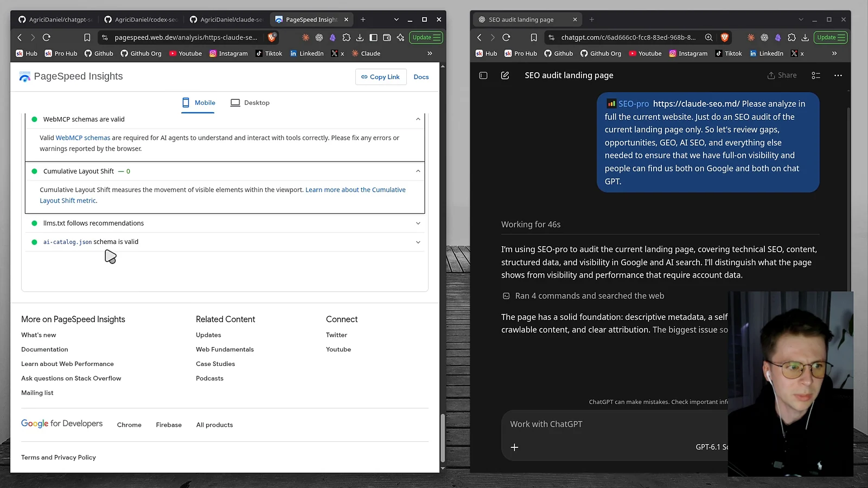Open the Leo AI sparkle icon in the left browser
The height and width of the screenshot is (488, 868).
(400, 37)
